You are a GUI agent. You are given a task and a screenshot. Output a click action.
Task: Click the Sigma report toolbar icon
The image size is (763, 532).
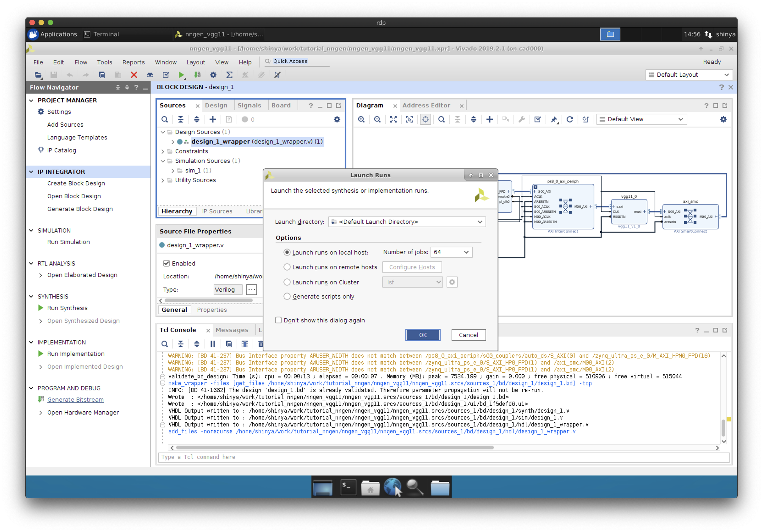tap(229, 75)
